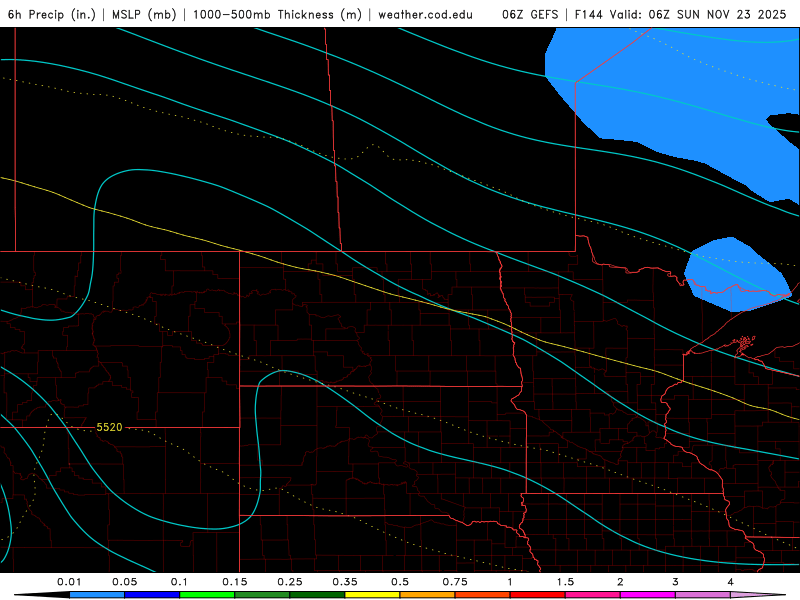The width and height of the screenshot is (800, 600).
Task: Click the dark green 0.25 legend swatch
Action: [x=317, y=595]
